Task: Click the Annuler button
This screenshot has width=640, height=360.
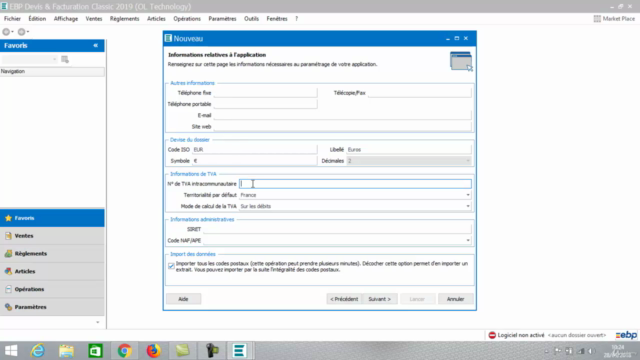Action: tap(456, 299)
